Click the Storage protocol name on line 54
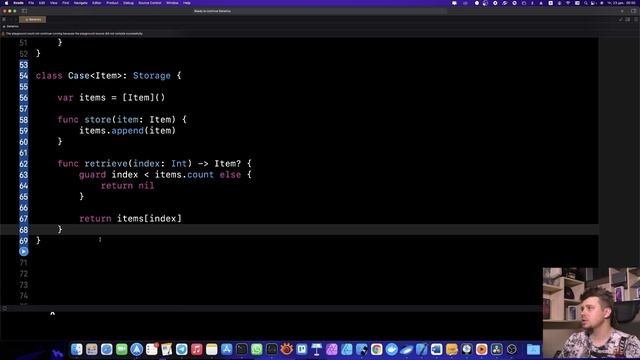Image resolution: width=640 pixels, height=360 pixels. pyautogui.click(x=152, y=76)
